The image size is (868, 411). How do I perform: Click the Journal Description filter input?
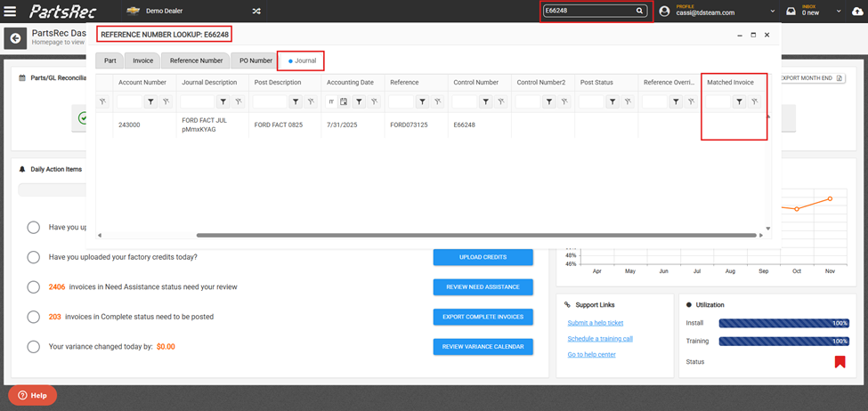point(197,101)
